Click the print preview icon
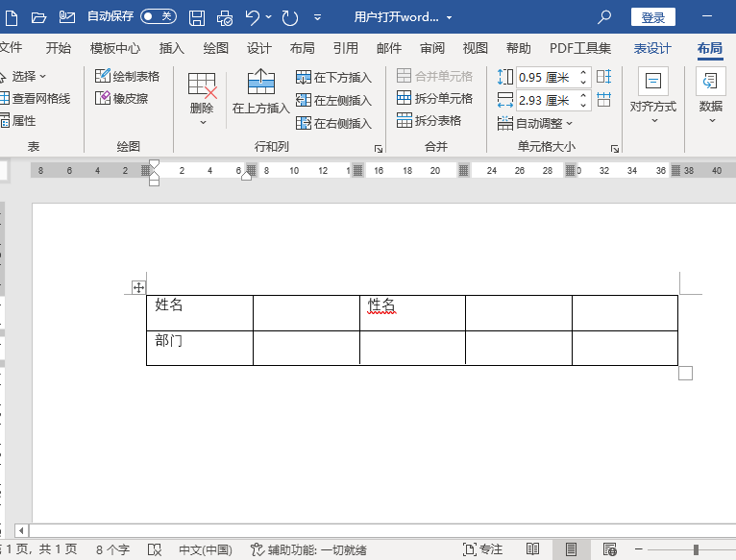 coord(225,18)
